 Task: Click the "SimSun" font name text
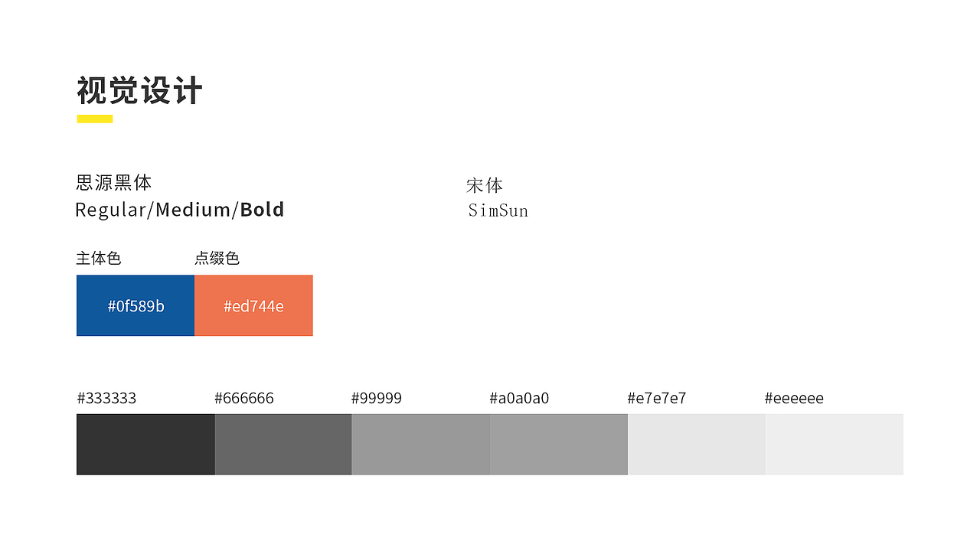(498, 210)
